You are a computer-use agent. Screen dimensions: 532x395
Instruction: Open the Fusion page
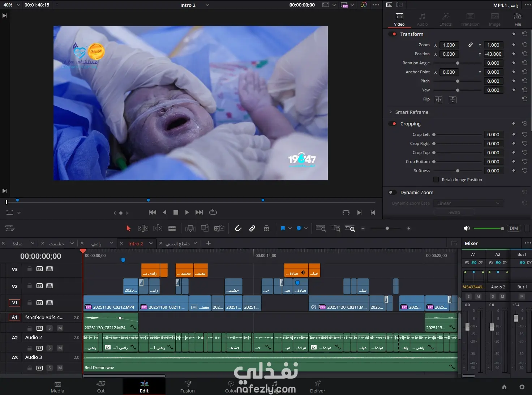[188, 387]
